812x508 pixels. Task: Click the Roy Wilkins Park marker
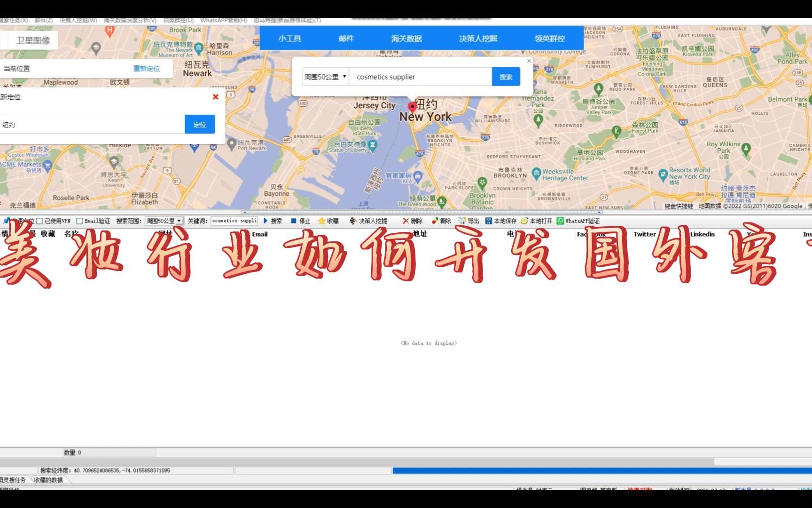(746, 149)
